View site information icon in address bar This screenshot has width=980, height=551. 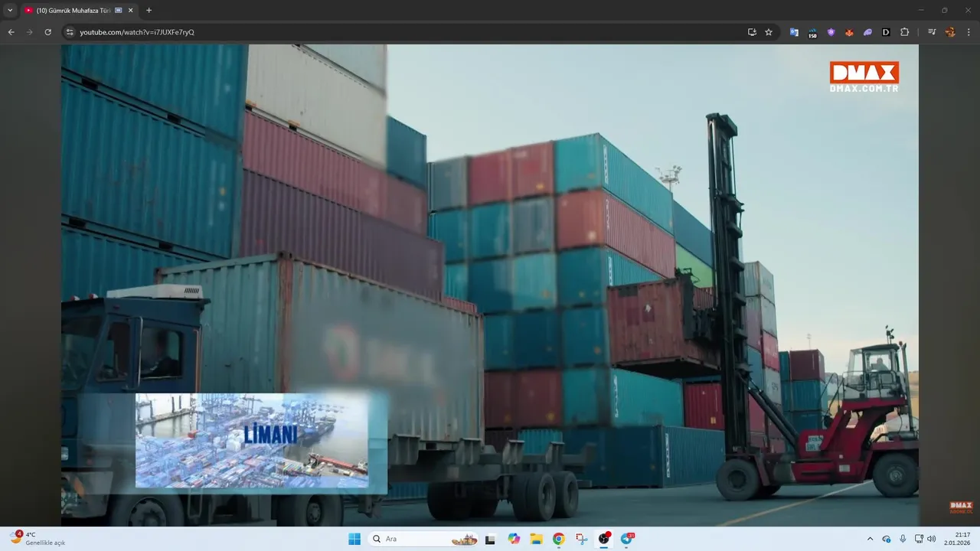70,32
